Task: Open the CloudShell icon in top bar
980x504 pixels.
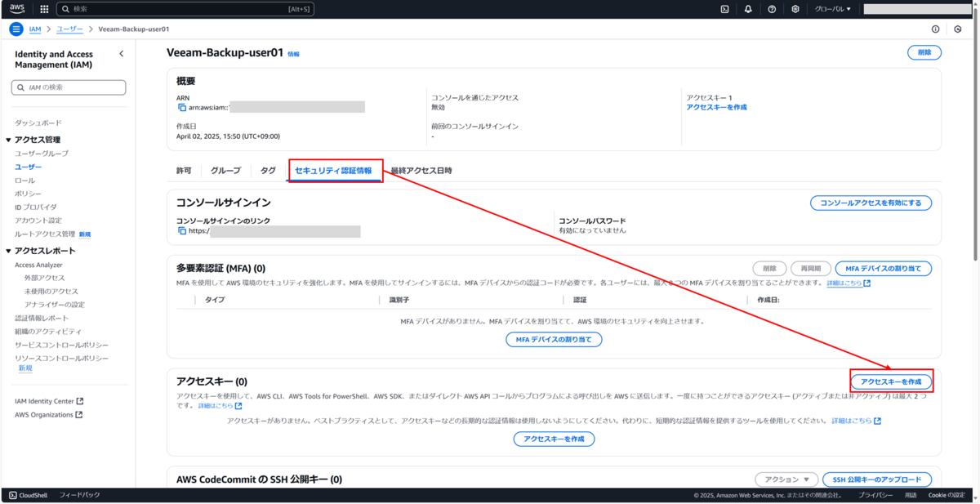Action: click(x=724, y=9)
